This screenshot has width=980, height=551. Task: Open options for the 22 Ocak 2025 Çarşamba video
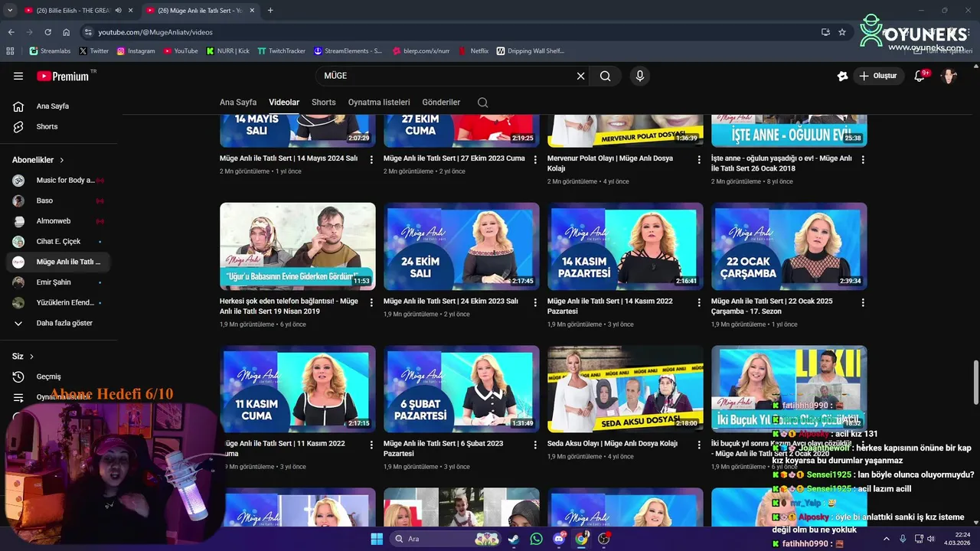click(x=863, y=303)
